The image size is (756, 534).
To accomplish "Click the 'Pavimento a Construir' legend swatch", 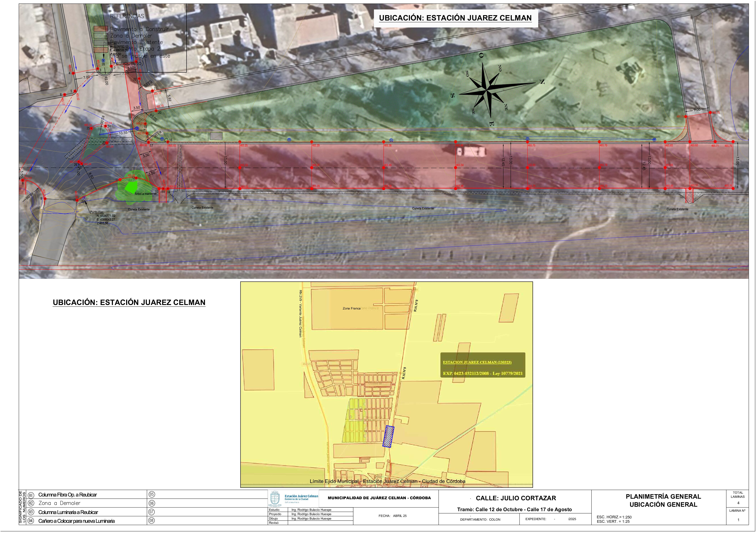I will [x=100, y=29].
